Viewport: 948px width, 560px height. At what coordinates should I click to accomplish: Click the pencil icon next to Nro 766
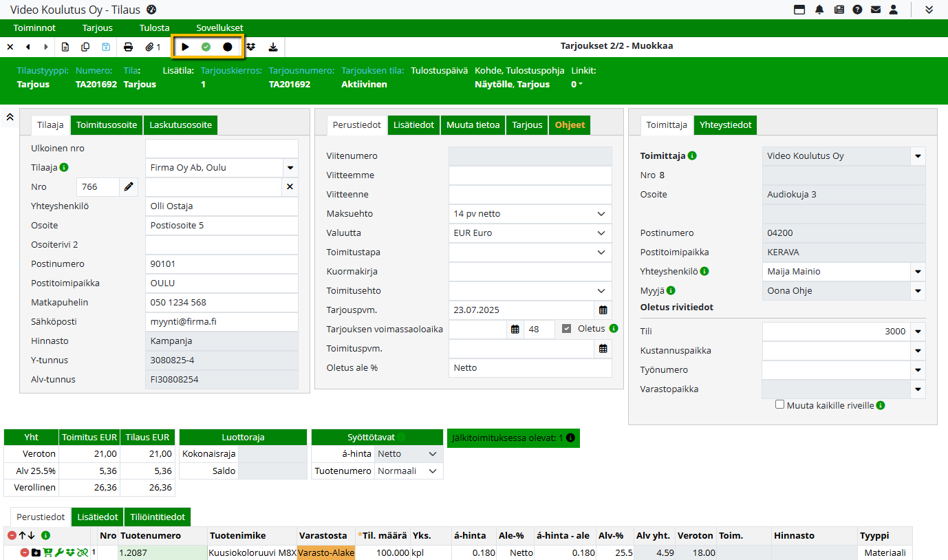pyautogui.click(x=129, y=186)
